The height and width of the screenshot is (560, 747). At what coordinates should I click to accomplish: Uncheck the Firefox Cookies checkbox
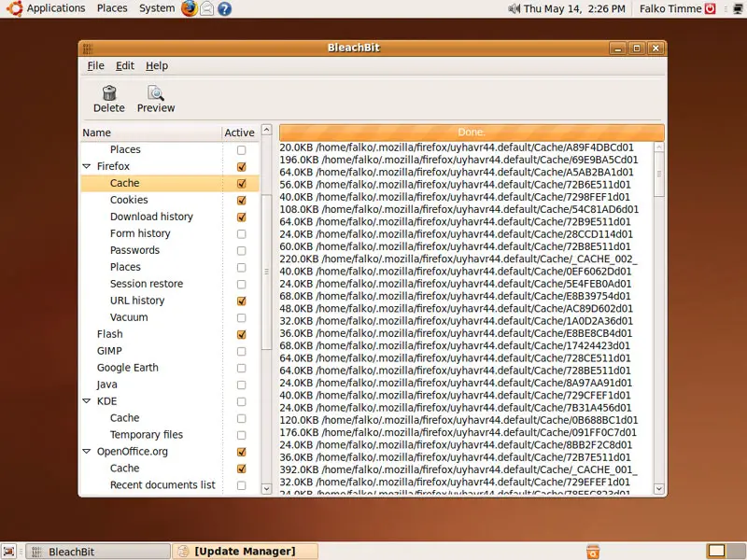point(242,200)
